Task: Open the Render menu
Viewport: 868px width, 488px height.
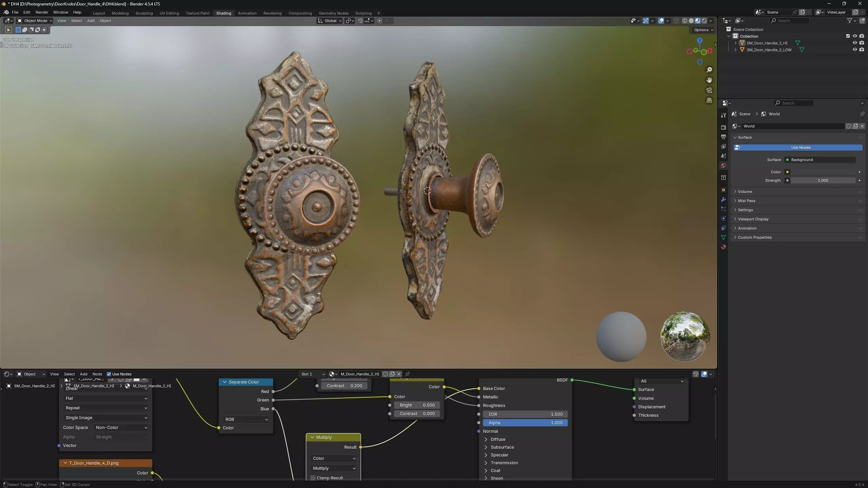Action: click(42, 12)
